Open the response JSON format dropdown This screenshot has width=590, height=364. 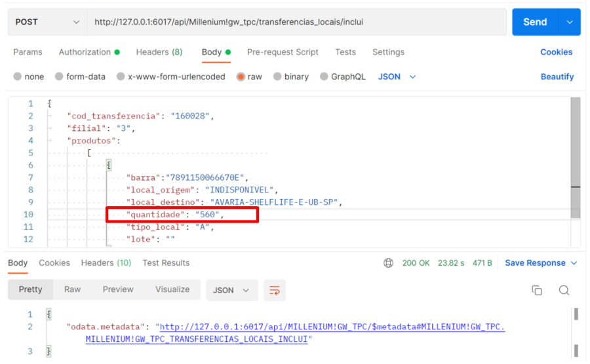click(232, 290)
